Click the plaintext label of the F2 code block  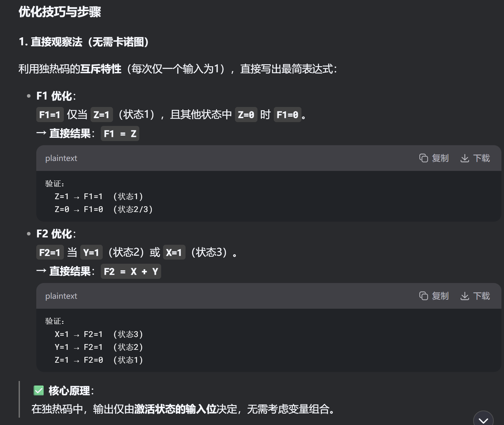(61, 296)
